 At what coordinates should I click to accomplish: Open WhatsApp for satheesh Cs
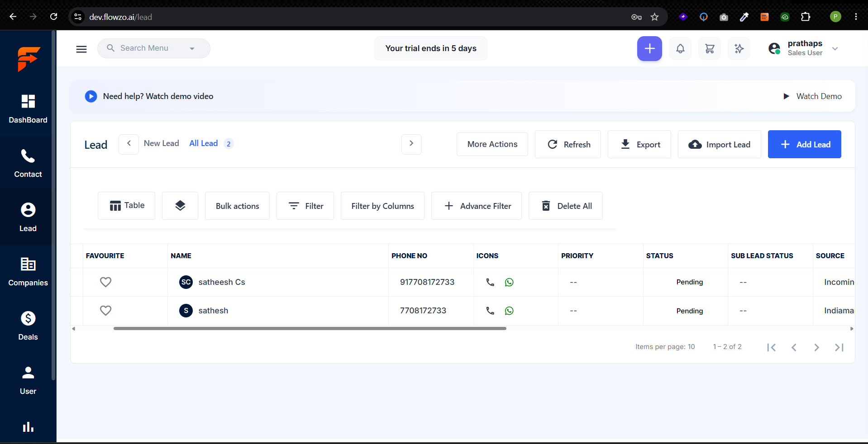click(x=509, y=282)
